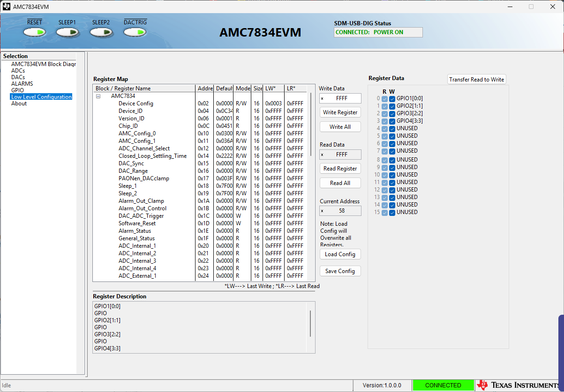The height and width of the screenshot is (392, 564).
Task: Select the Software_Reset register row
Action: 200,223
